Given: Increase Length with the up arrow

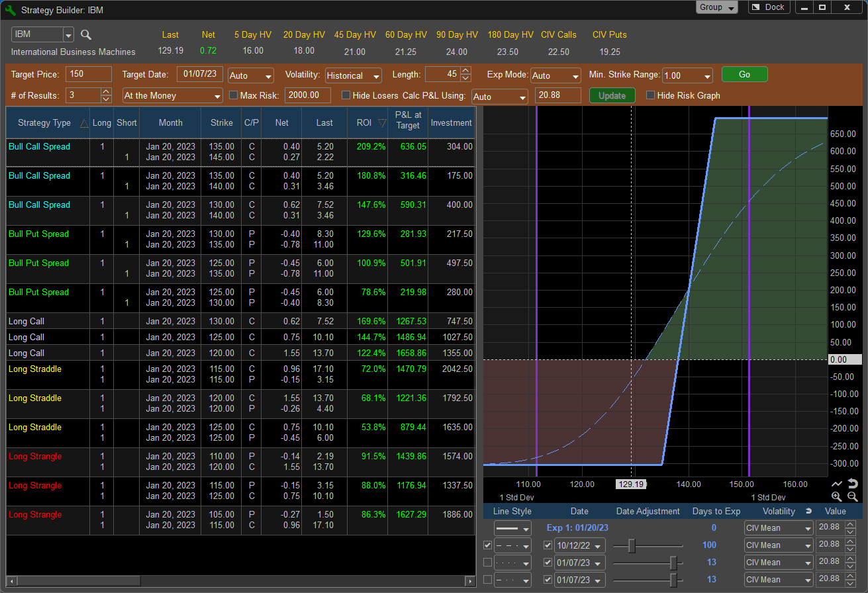Looking at the screenshot, I should point(465,71).
